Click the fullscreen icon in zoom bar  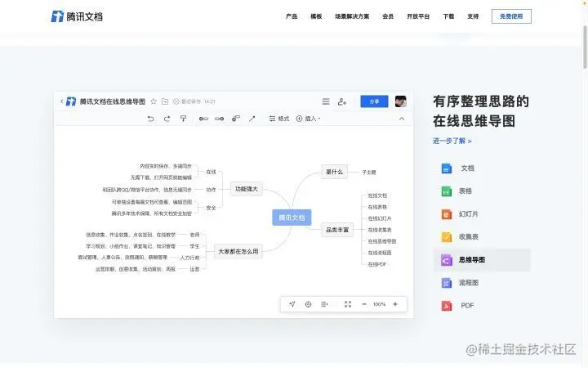pyautogui.click(x=348, y=304)
